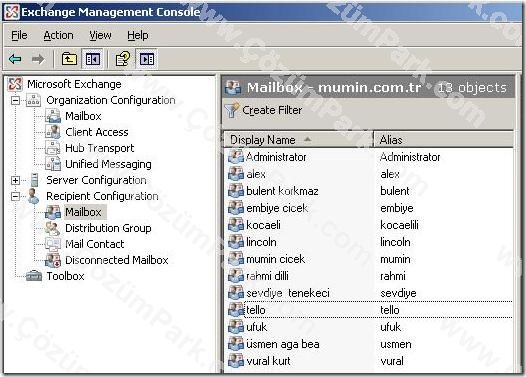
Task: Click the lincoln alias cell
Action: coord(395,242)
